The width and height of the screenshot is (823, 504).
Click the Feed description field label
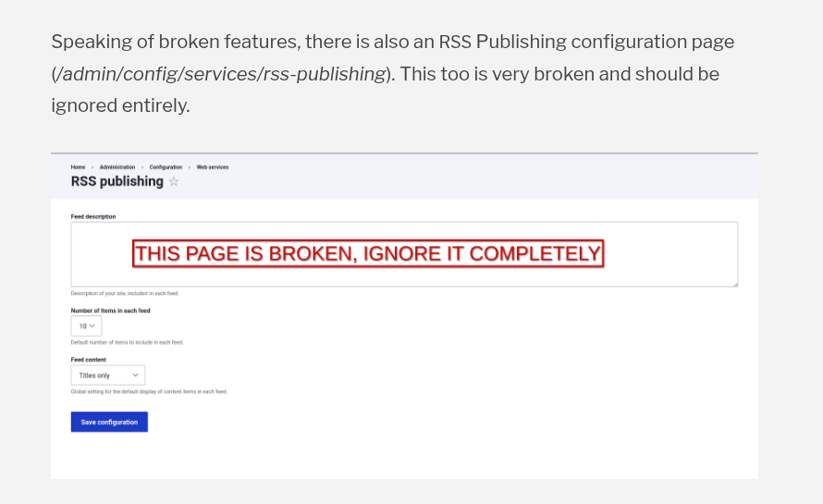pyautogui.click(x=93, y=216)
